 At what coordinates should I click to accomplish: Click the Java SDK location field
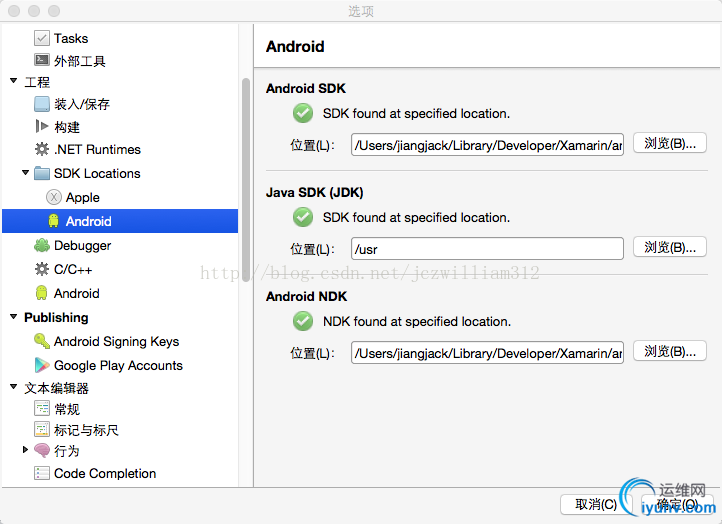(x=487, y=249)
